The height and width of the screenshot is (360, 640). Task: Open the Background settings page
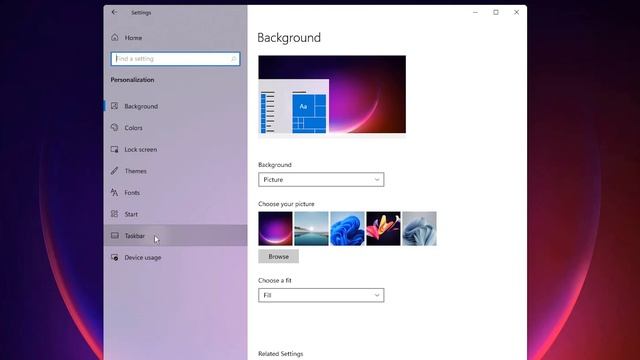click(176, 106)
